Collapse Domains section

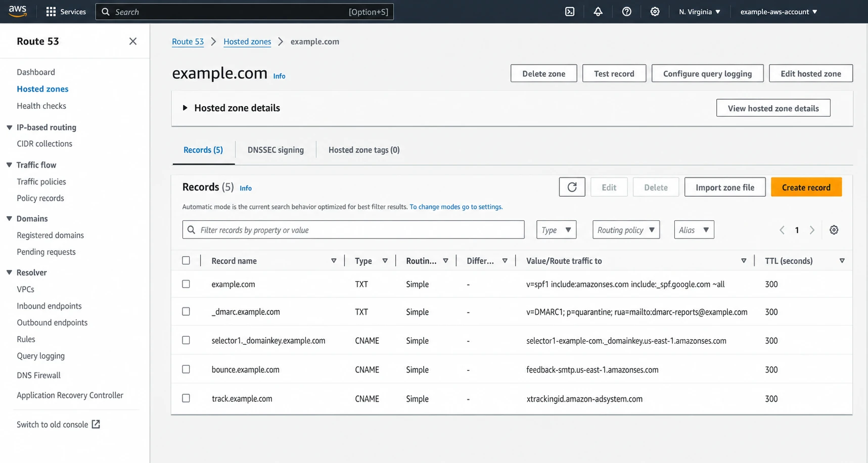[x=9, y=218]
